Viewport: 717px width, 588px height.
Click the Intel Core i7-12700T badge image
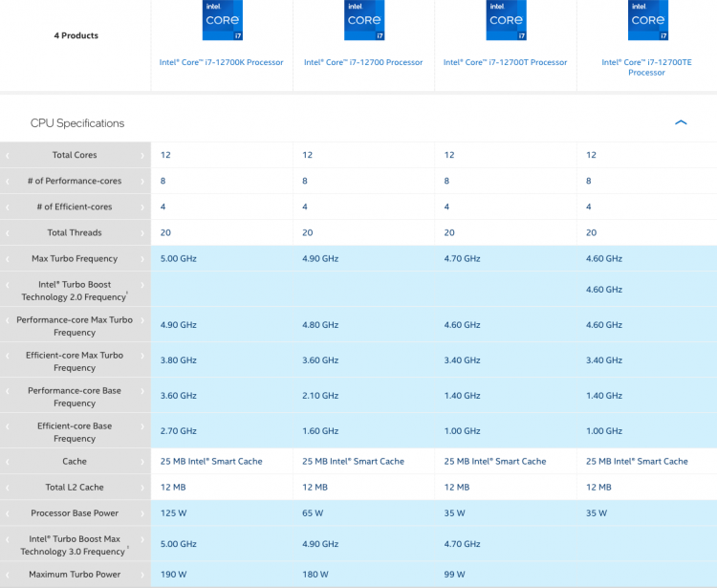(506, 21)
